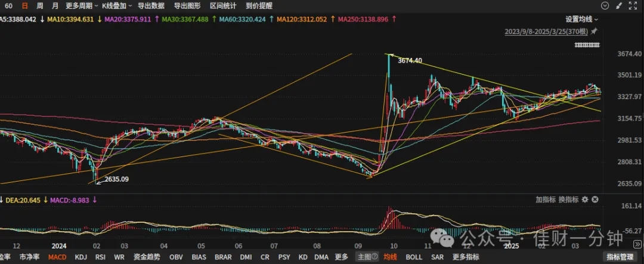Select WR indicator tab
This screenshot has width=644, height=264.
(x=119, y=257)
